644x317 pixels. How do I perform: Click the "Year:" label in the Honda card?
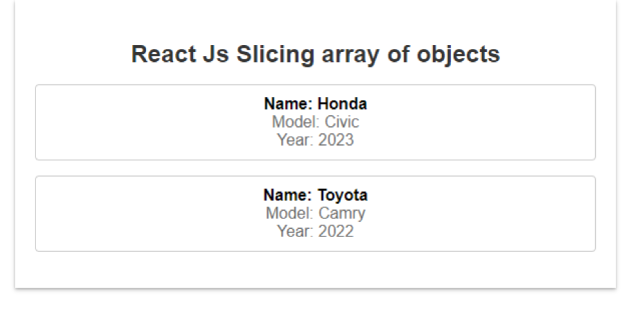tap(295, 140)
